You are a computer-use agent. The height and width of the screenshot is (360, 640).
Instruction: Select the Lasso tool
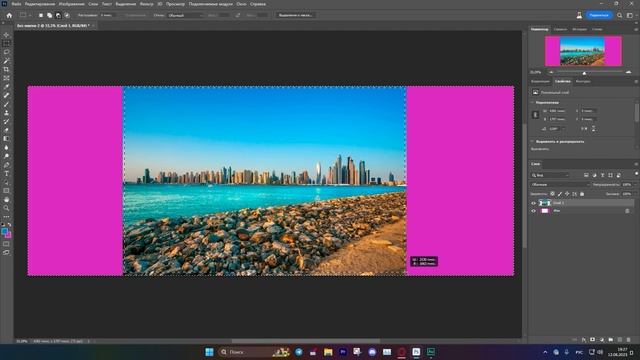(x=6, y=52)
